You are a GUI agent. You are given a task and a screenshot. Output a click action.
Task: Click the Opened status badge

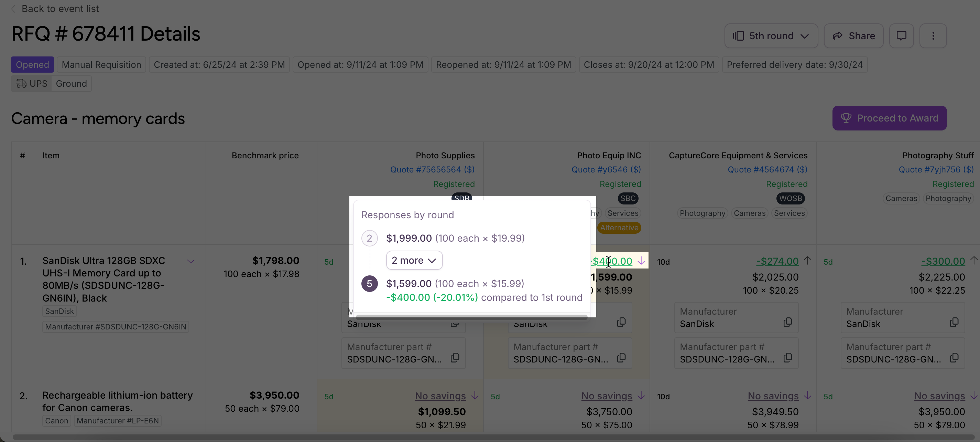tap(32, 65)
